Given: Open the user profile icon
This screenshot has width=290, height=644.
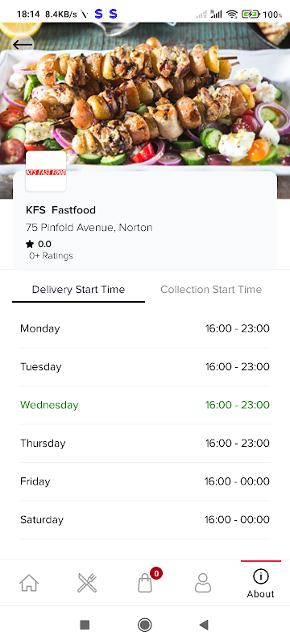Looking at the screenshot, I should click(203, 582).
